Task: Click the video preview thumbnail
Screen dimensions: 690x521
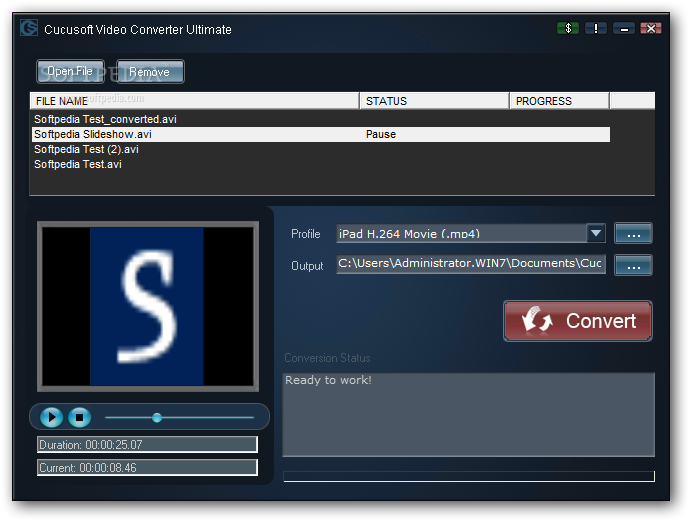Action: pos(148,306)
